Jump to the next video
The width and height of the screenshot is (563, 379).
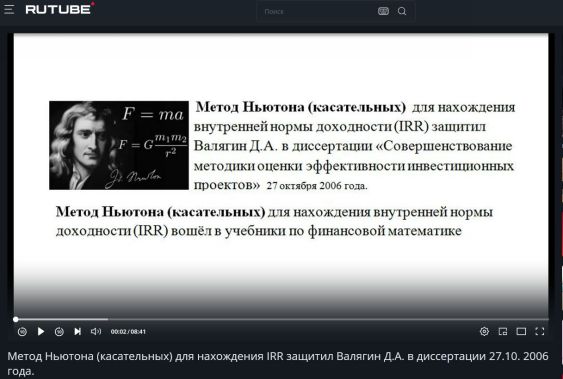tap(77, 331)
